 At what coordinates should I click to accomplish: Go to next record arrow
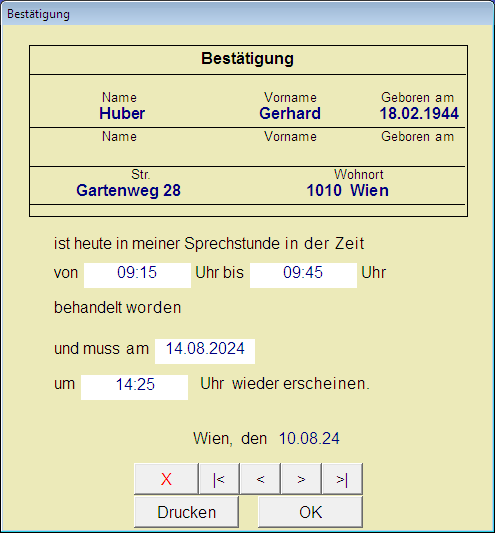click(x=301, y=479)
